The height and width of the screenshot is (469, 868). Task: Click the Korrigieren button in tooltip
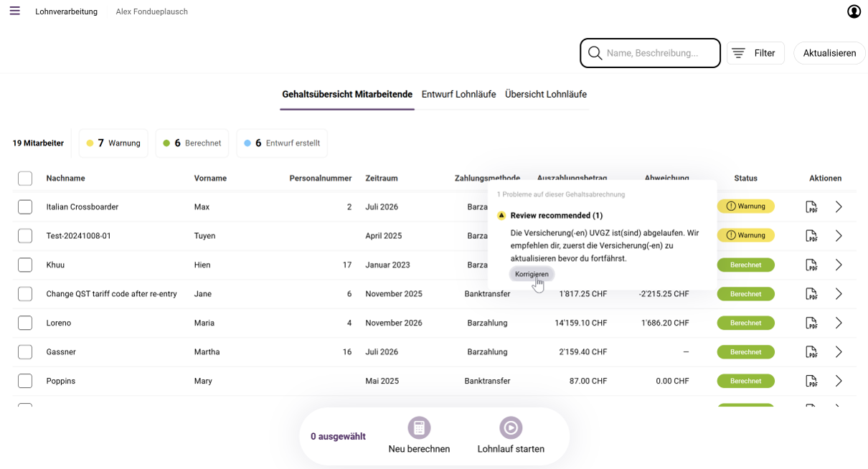(x=532, y=274)
